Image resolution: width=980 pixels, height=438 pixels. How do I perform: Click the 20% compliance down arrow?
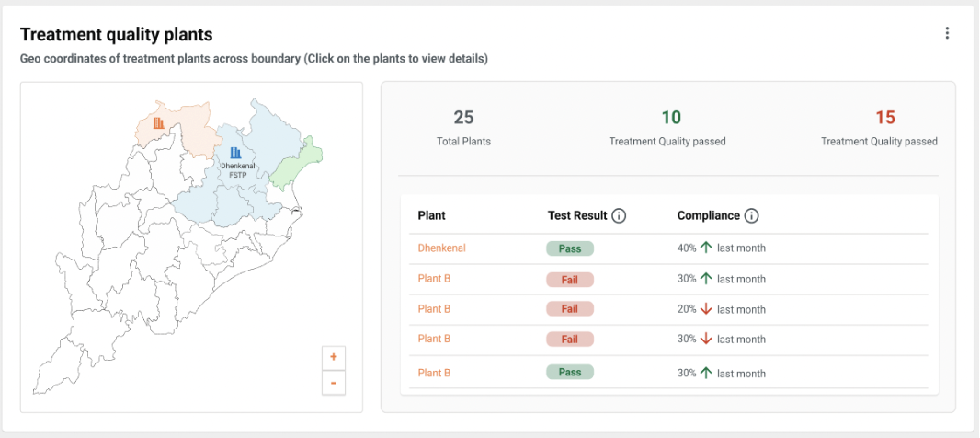pyautogui.click(x=706, y=309)
